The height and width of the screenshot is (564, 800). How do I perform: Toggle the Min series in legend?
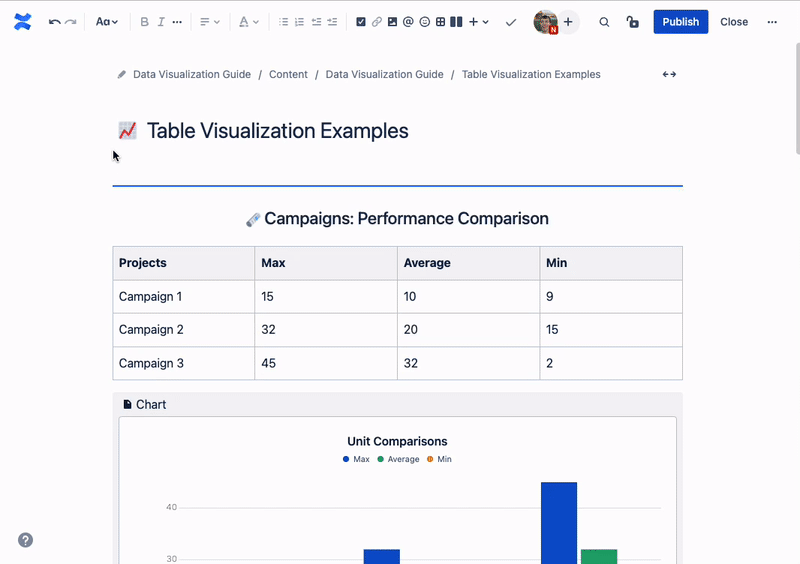439,459
